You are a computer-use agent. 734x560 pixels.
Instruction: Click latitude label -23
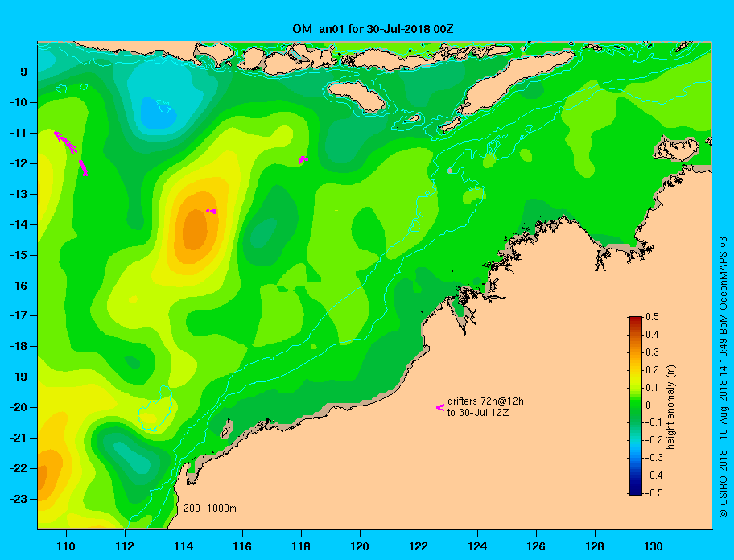click(x=19, y=499)
